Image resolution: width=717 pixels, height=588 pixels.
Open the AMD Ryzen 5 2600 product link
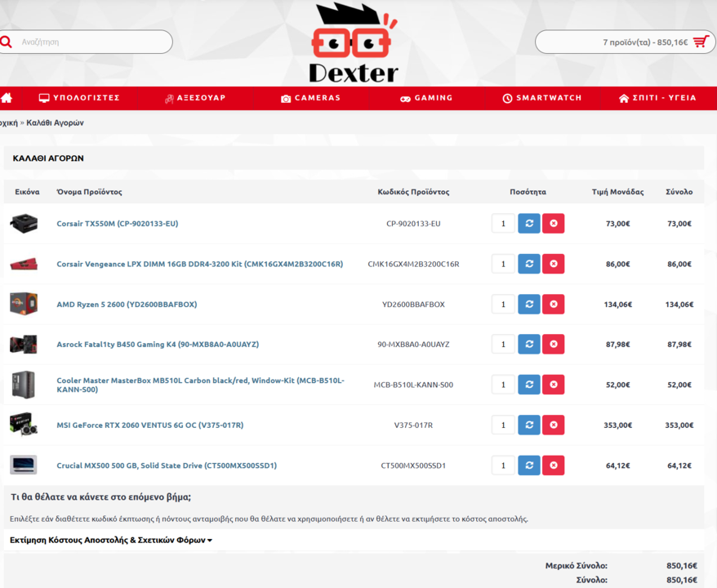click(127, 304)
